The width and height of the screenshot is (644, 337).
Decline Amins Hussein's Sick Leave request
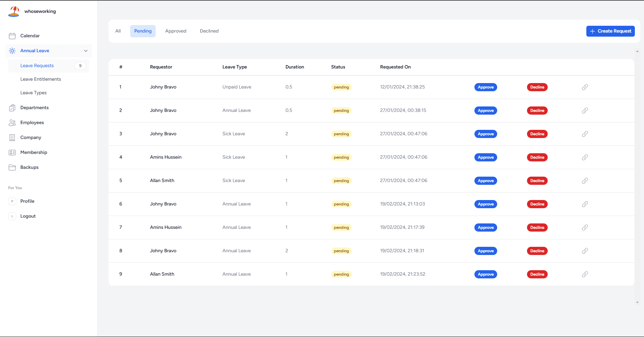pyautogui.click(x=537, y=157)
